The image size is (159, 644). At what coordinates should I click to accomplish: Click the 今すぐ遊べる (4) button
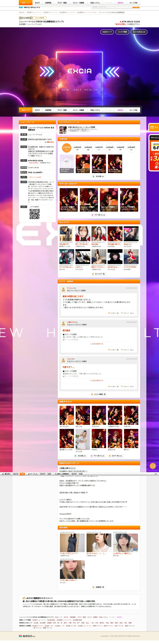pos(99,215)
